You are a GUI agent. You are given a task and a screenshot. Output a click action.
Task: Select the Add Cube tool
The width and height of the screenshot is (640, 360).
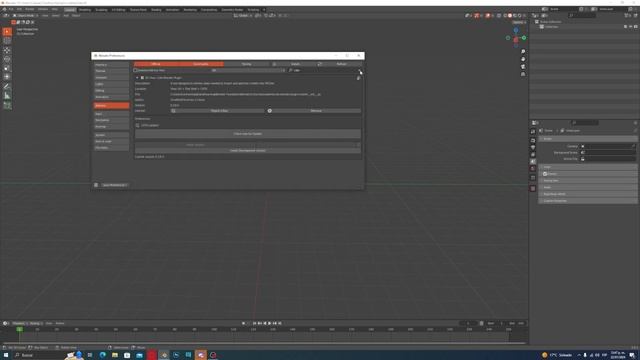click(7, 105)
